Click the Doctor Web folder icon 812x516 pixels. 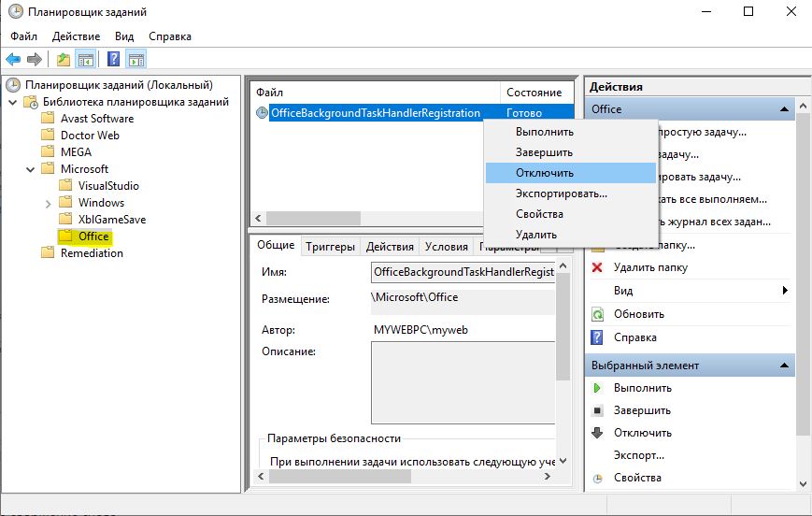(48, 135)
